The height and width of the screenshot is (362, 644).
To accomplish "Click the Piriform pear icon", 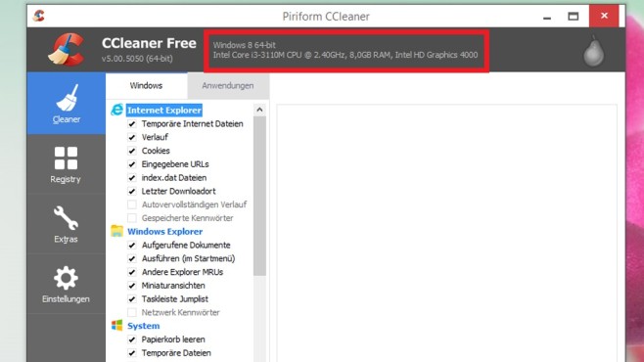I will 593,51.
